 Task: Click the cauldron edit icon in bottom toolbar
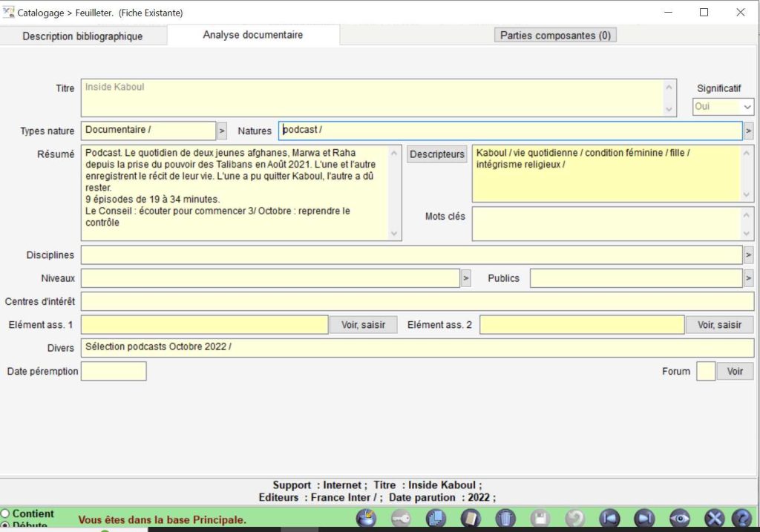coord(366,518)
